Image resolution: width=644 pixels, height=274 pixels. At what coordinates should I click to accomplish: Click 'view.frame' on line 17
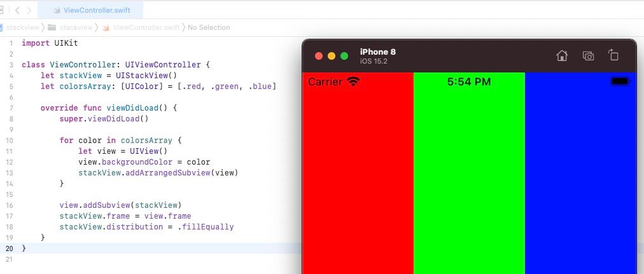[x=167, y=216]
